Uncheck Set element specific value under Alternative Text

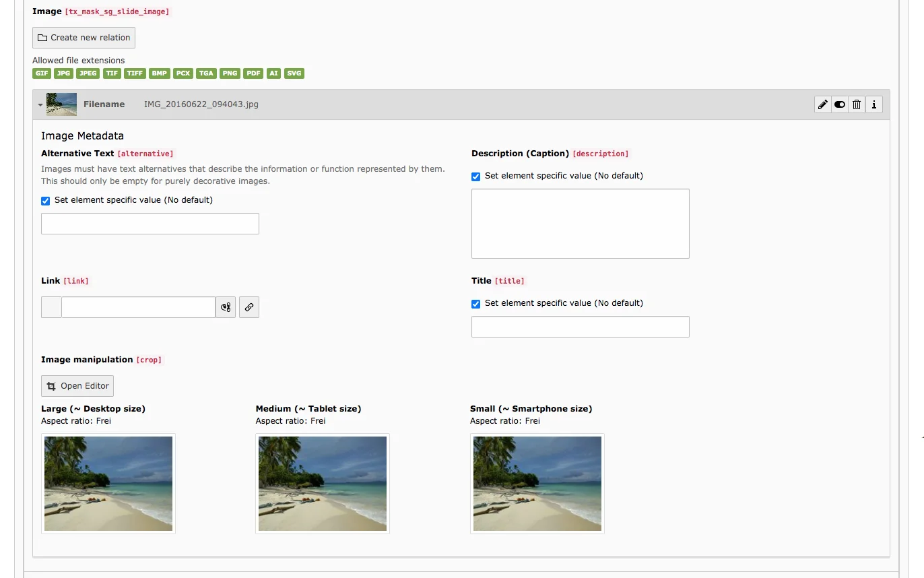[x=45, y=201]
